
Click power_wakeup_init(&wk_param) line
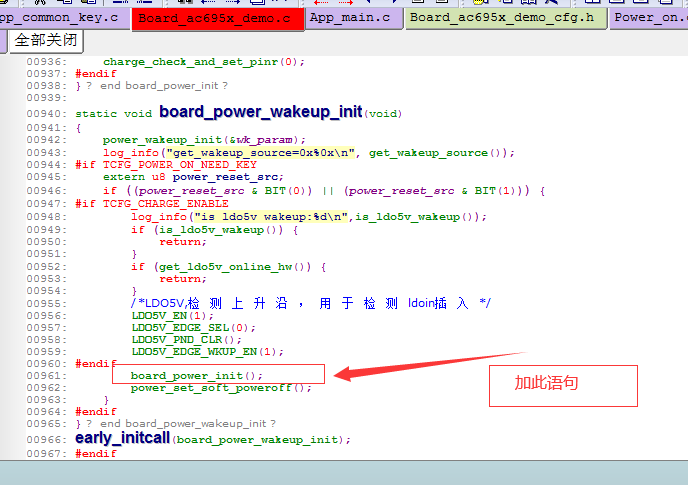(x=204, y=140)
